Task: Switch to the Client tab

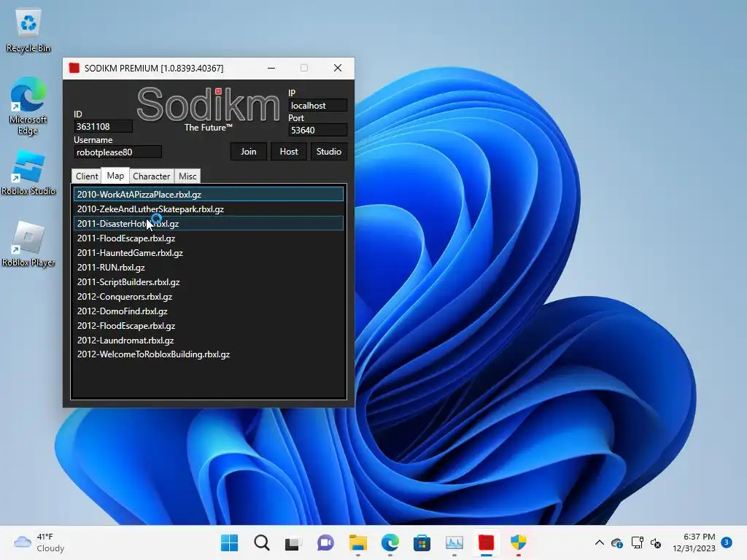Action: coord(87,176)
